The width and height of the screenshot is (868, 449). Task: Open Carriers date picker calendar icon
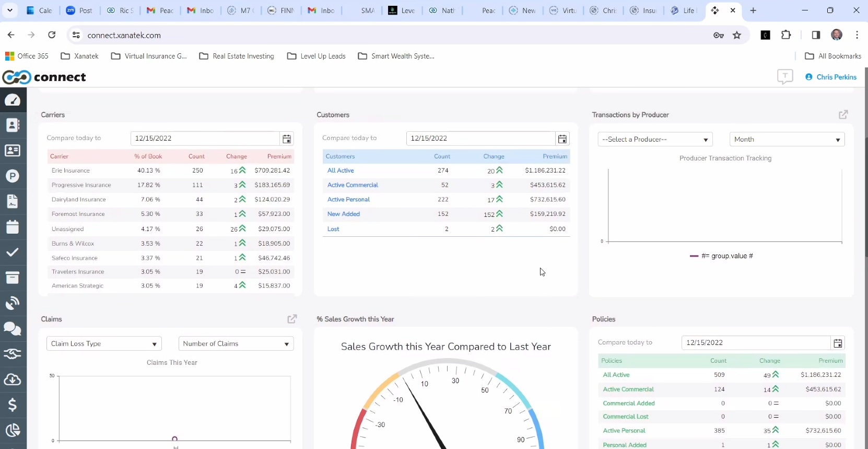tap(287, 139)
